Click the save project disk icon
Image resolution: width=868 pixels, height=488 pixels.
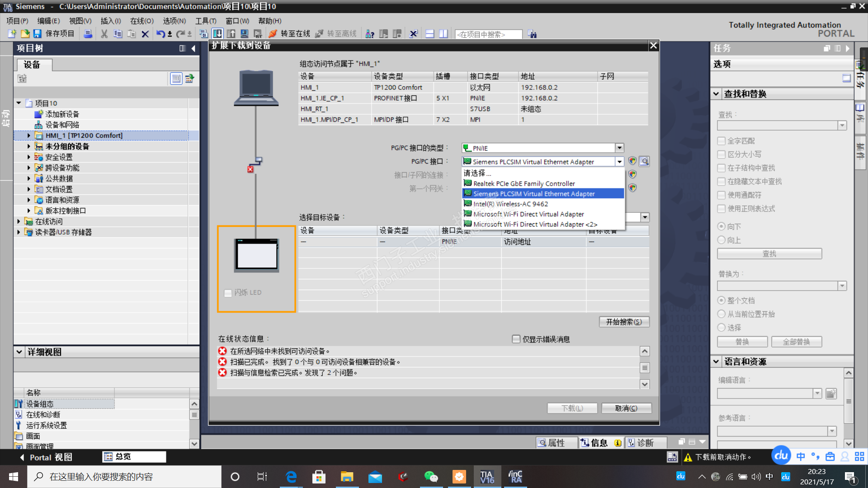click(x=38, y=34)
